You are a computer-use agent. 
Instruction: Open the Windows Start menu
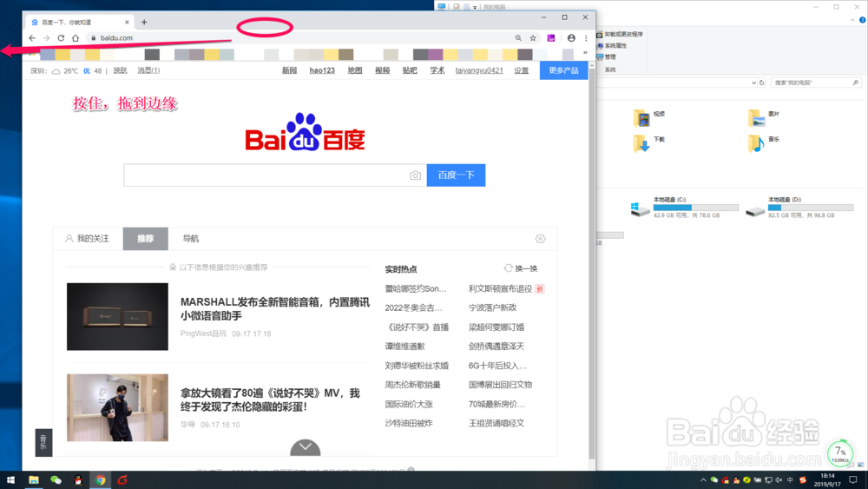[x=10, y=479]
